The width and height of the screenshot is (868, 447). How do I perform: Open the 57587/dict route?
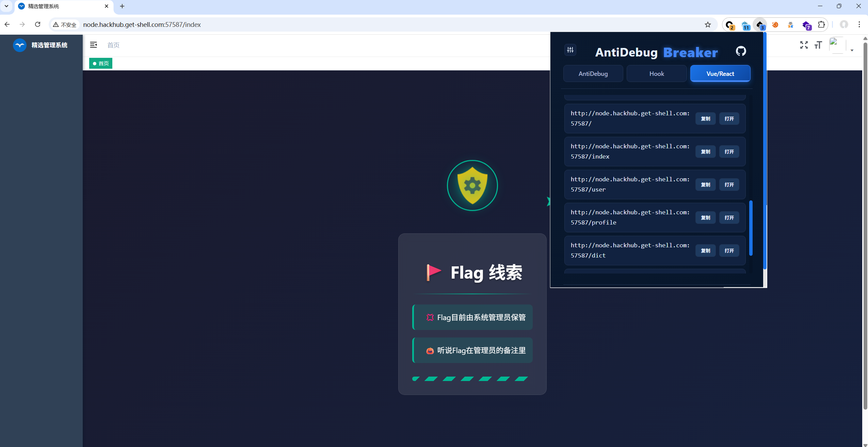tap(729, 251)
